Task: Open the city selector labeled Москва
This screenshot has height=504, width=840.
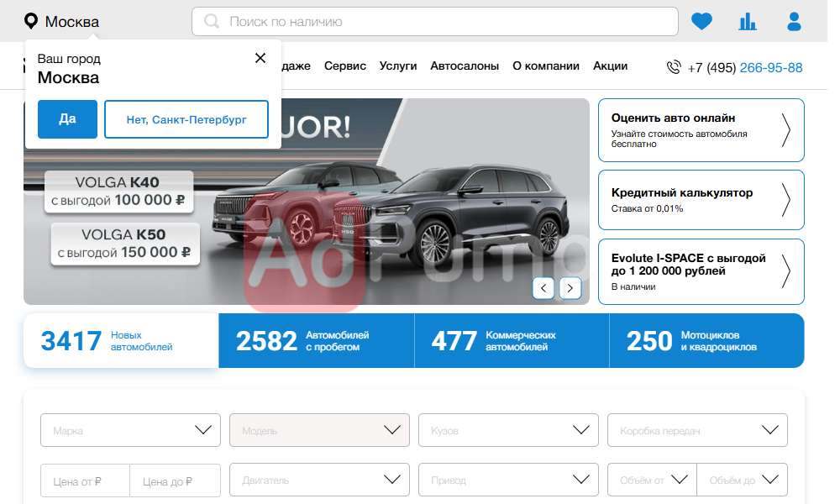Action: click(71, 22)
